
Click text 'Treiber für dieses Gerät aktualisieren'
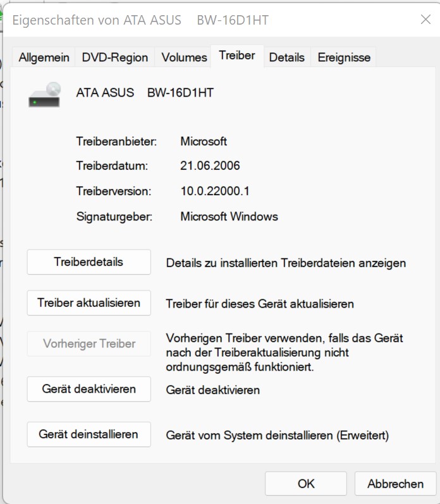click(x=260, y=304)
